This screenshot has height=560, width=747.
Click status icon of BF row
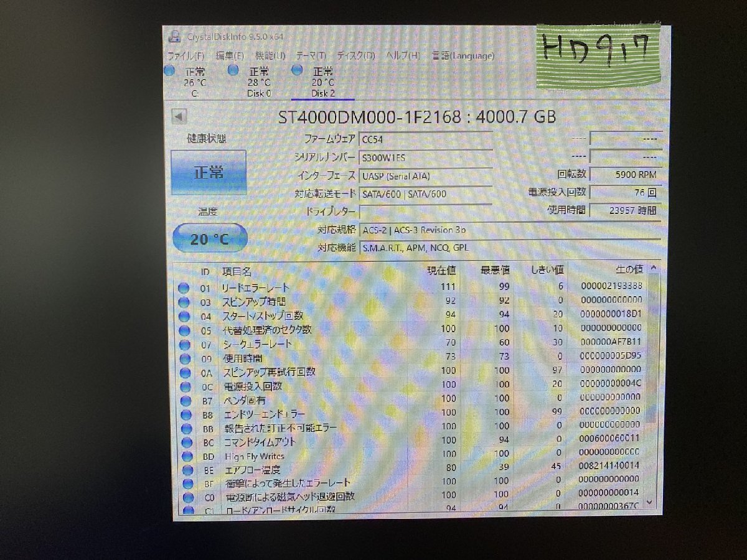pos(188,484)
